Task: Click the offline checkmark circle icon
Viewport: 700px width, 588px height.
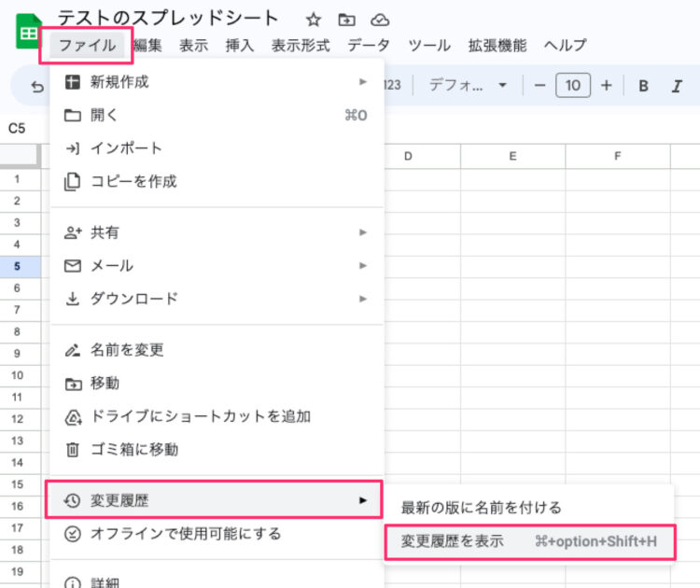Action: tap(72, 534)
